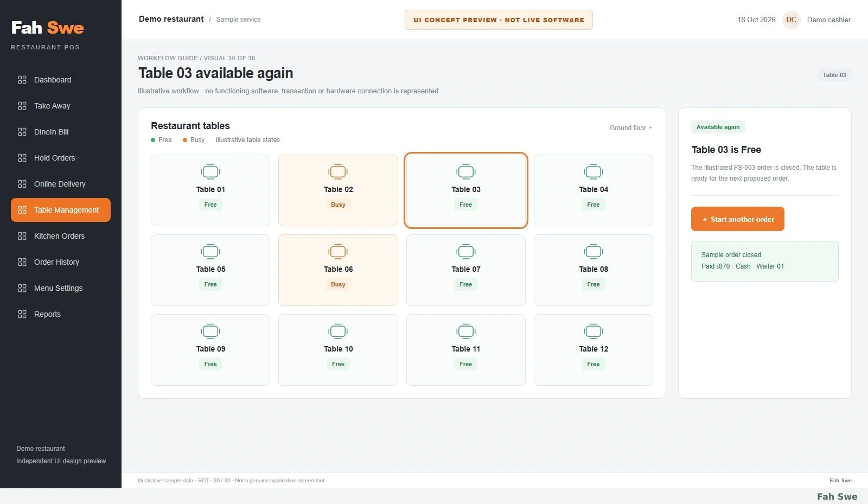
Task: Click the table icon on Table 12 card
Action: pyautogui.click(x=593, y=331)
